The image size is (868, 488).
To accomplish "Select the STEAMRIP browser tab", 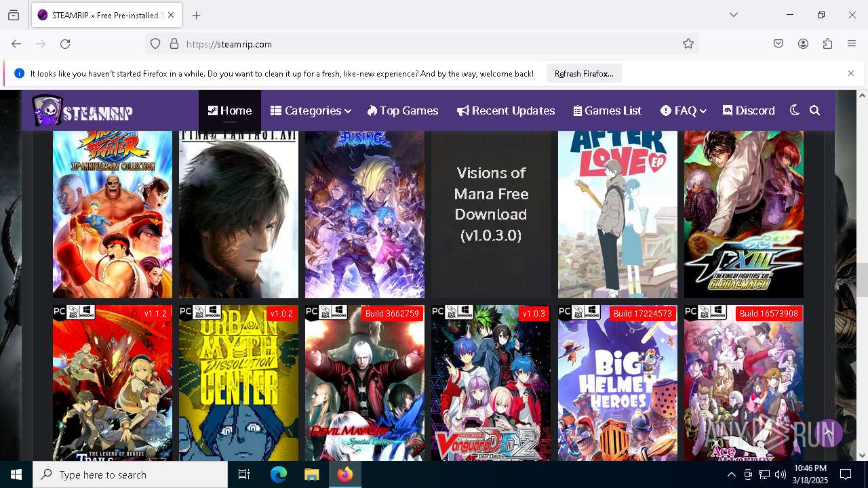I will (106, 15).
